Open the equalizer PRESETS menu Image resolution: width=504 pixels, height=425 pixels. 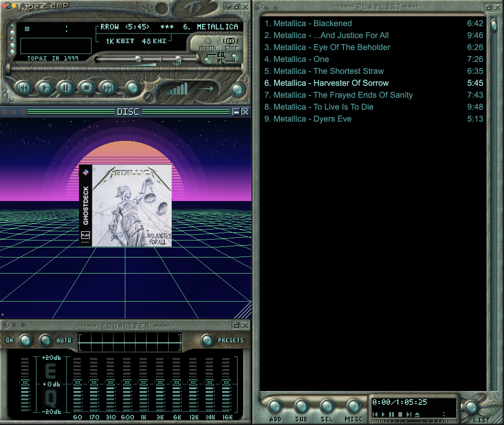[207, 341]
